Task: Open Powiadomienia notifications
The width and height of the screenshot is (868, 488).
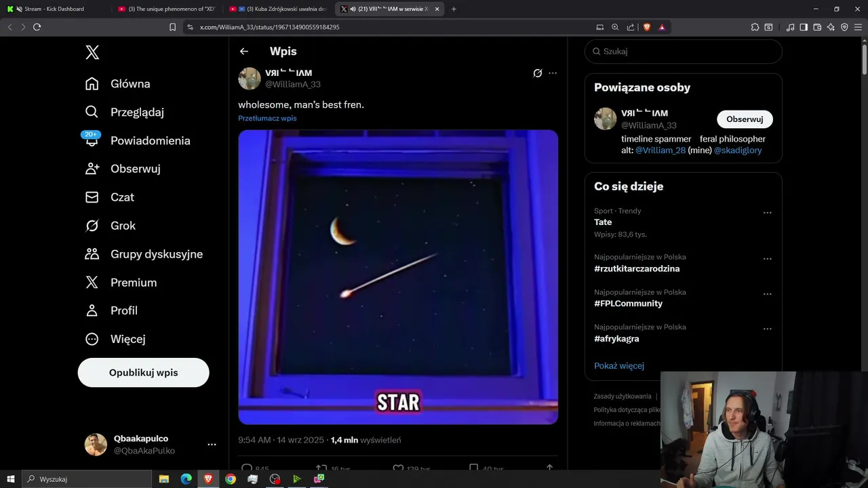Action: (137, 141)
